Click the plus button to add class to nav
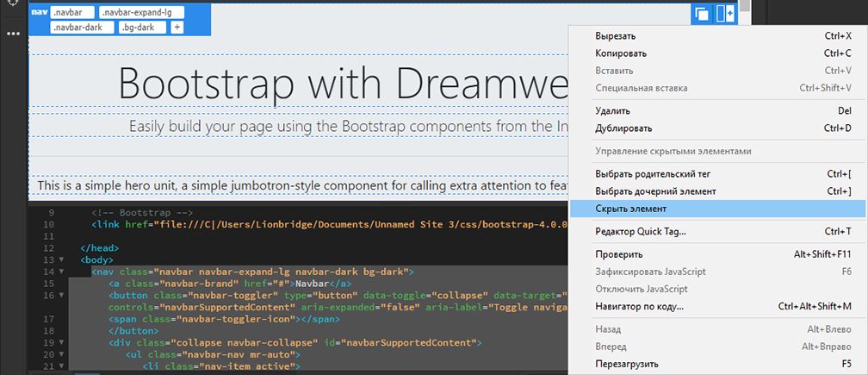 click(x=177, y=27)
